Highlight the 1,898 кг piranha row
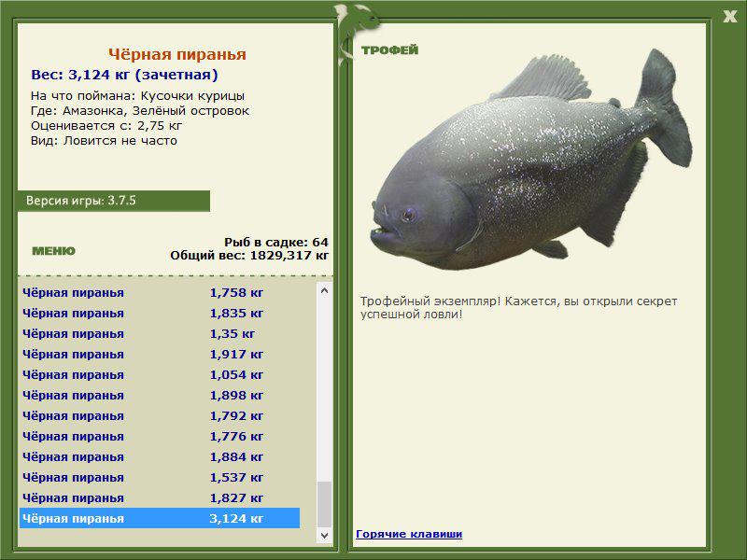The width and height of the screenshot is (747, 560). tap(159, 395)
